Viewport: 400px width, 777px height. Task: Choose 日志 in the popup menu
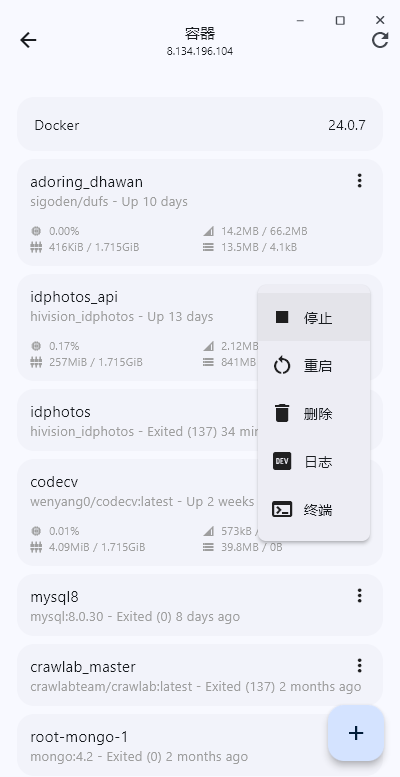[x=314, y=462]
